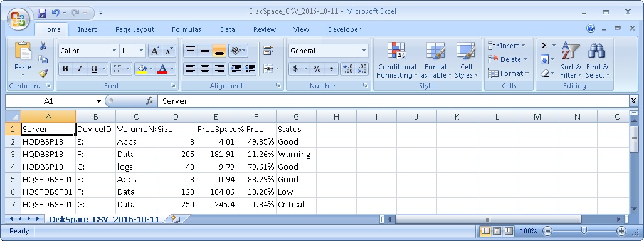Activate the Format Painter brush

(43, 73)
